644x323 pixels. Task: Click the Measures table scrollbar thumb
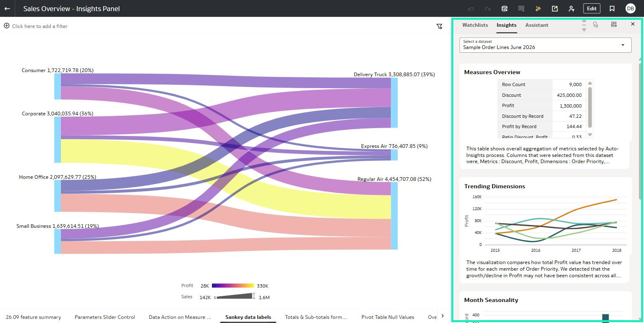click(590, 108)
